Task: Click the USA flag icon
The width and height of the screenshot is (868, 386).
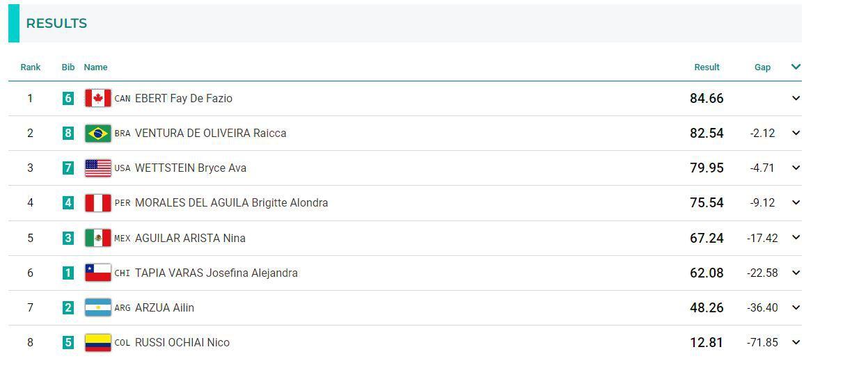Action: 97,168
